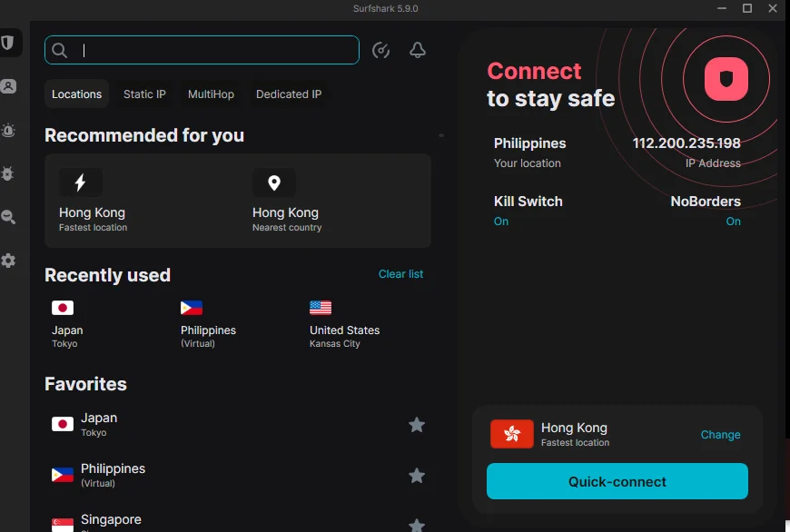The width and height of the screenshot is (790, 532).
Task: Click the location search input field
Action: pyautogui.click(x=202, y=50)
